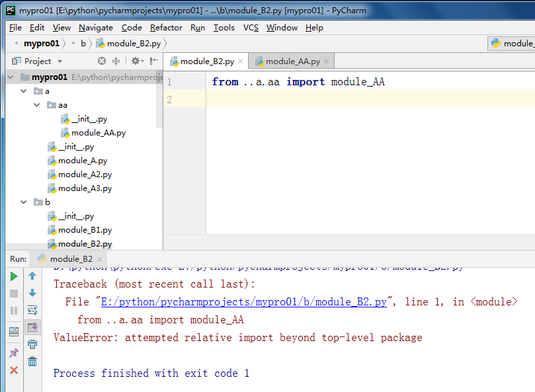Image resolution: width=535 pixels, height=392 pixels.
Task: Toggle soft-wrap output icon
Action: point(32,311)
